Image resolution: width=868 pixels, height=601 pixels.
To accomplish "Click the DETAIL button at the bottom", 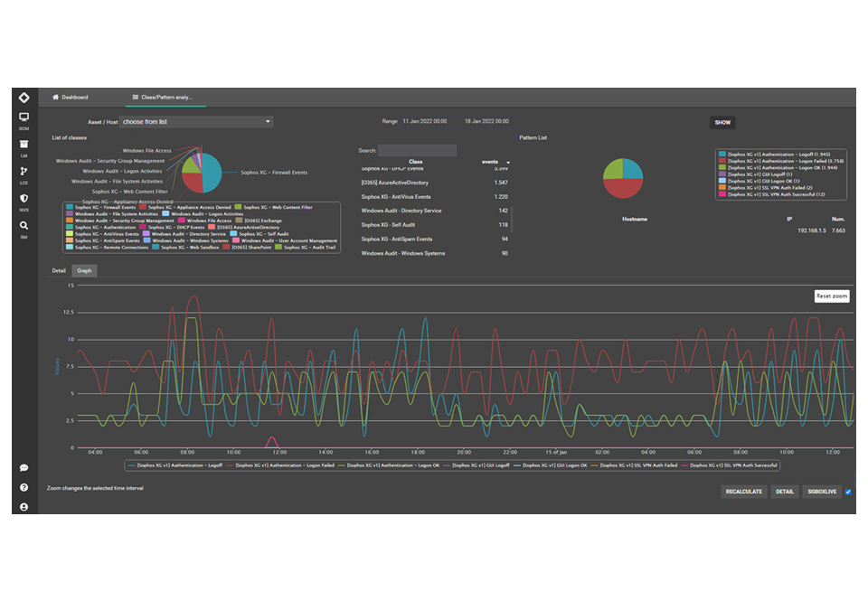I will [x=785, y=492].
